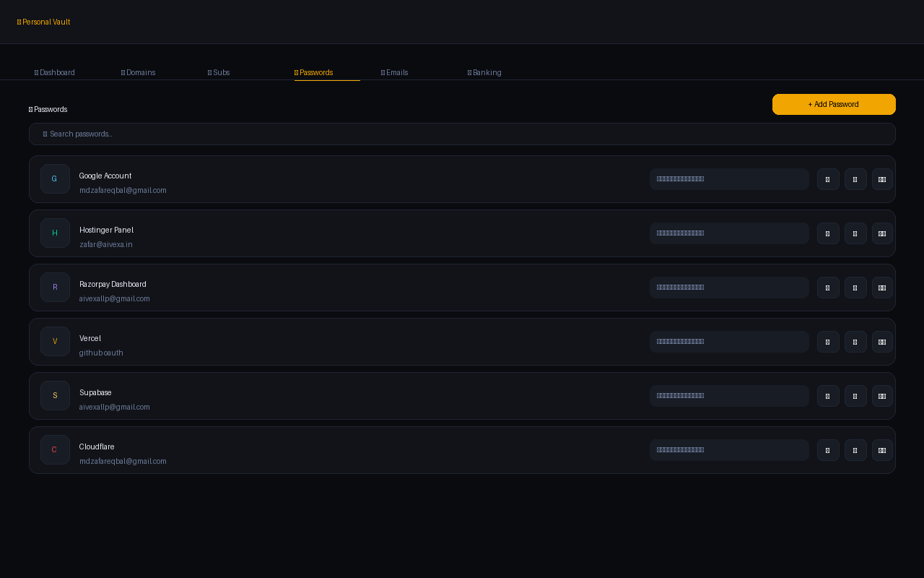Click the Personal Vault logo link
This screenshot has height=578, width=924.
pos(44,22)
